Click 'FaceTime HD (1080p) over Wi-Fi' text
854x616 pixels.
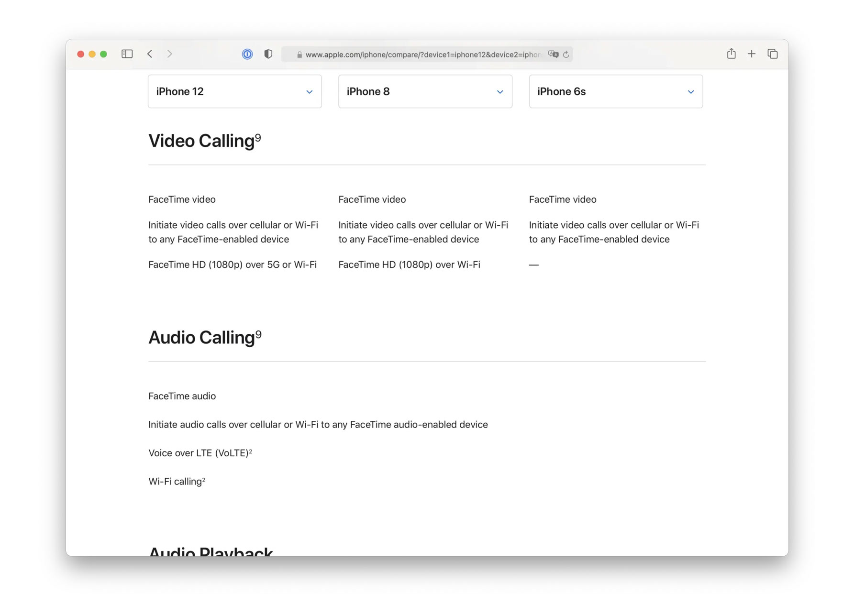(x=410, y=265)
